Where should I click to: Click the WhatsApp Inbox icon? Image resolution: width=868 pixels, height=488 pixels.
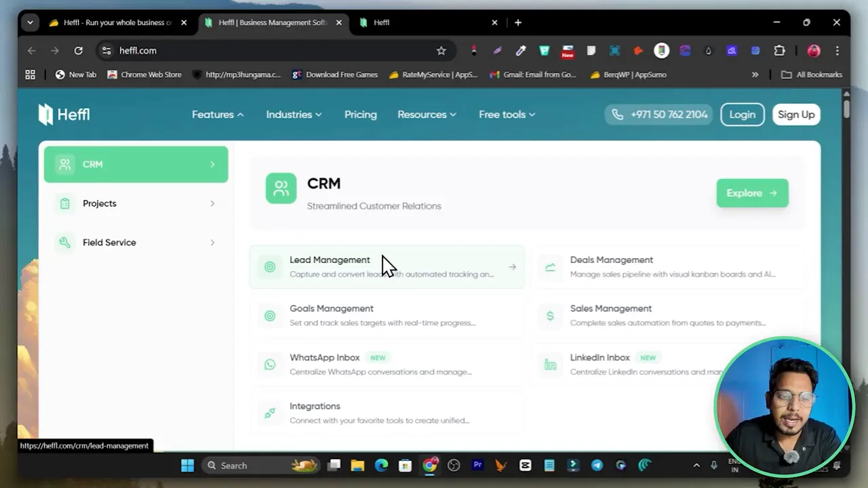[x=271, y=364]
